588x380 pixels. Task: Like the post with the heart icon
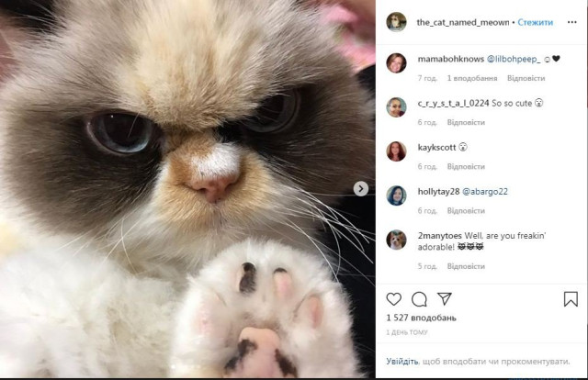coord(394,299)
